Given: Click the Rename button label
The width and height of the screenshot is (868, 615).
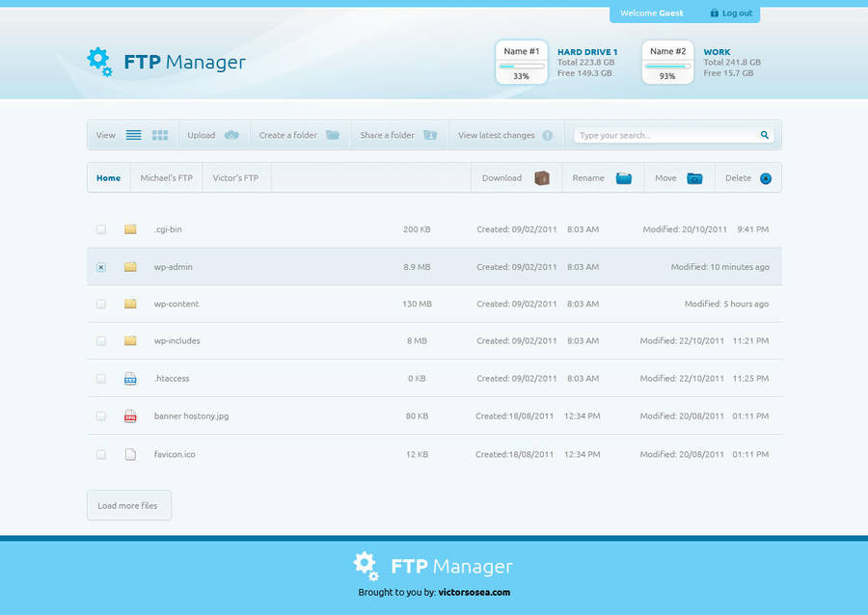Looking at the screenshot, I should click(588, 178).
